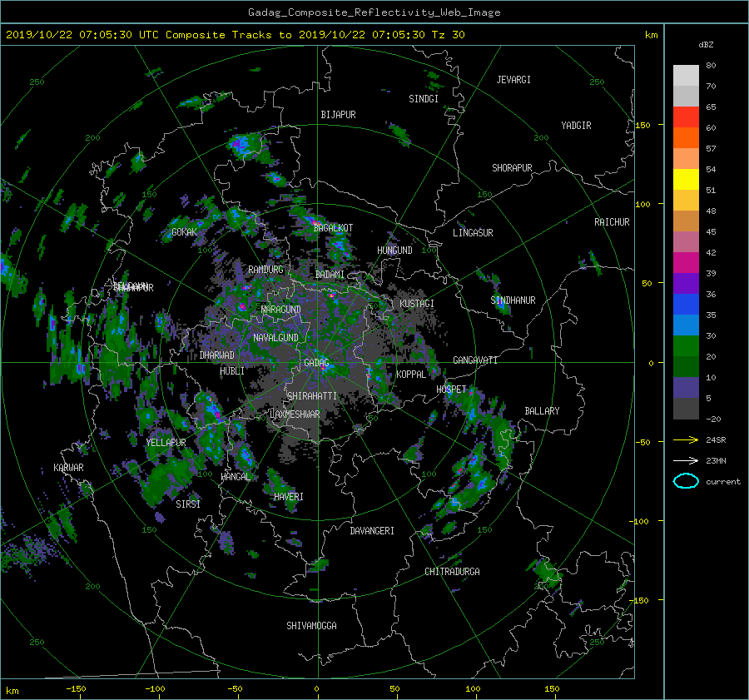This screenshot has height=700, width=749.
Task: Select the dark orange 60–57 dBZ swatch
Action: point(686,138)
